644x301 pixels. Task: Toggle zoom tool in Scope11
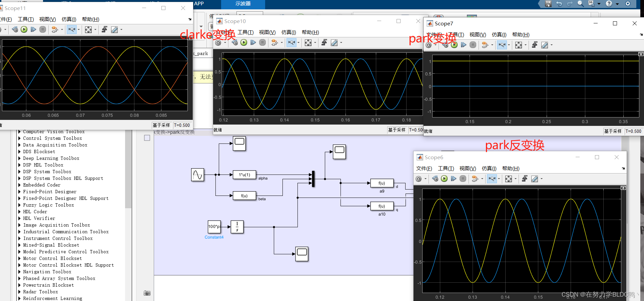coord(72,30)
